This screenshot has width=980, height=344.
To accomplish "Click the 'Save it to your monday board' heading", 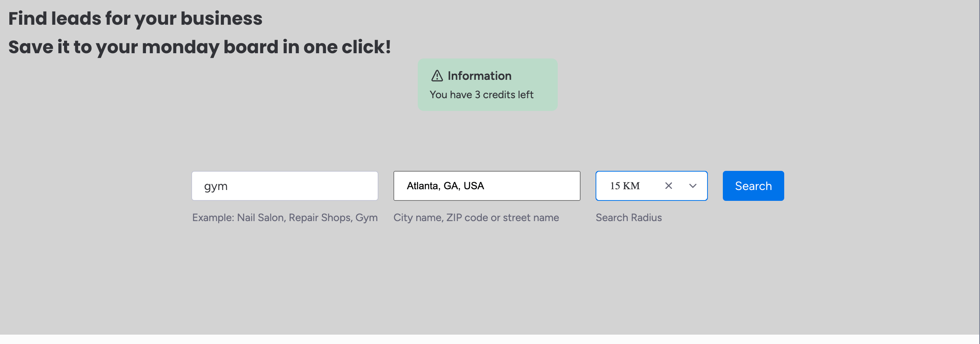I will (x=200, y=47).
